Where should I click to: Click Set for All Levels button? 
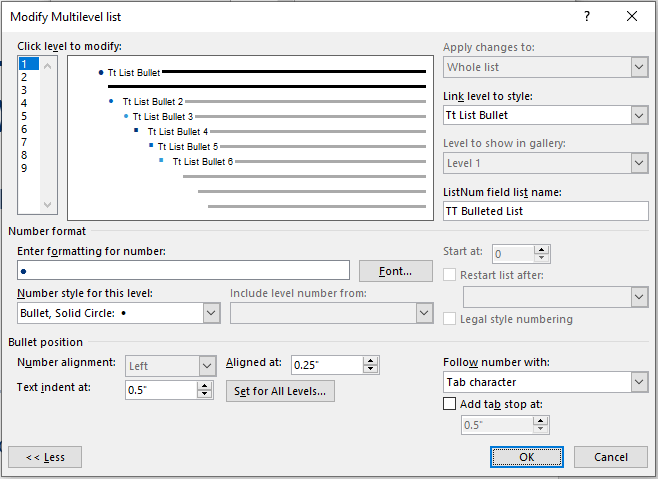(x=280, y=391)
